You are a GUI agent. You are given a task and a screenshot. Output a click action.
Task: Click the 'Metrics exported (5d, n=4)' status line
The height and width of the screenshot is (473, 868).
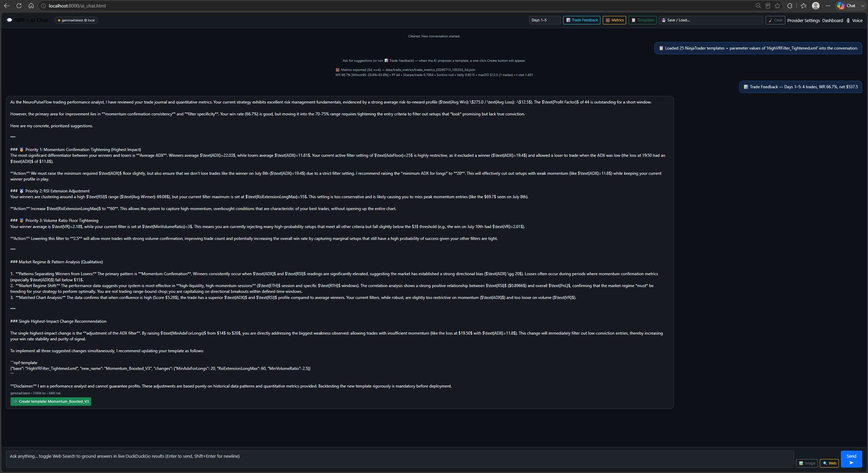click(405, 70)
